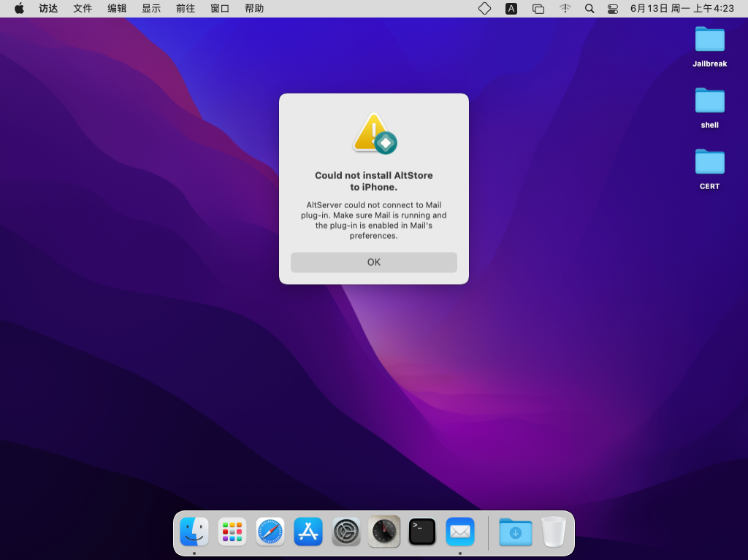This screenshot has height=560, width=748.
Task: Select the Jailbreak folder on desktop
Action: [709, 47]
